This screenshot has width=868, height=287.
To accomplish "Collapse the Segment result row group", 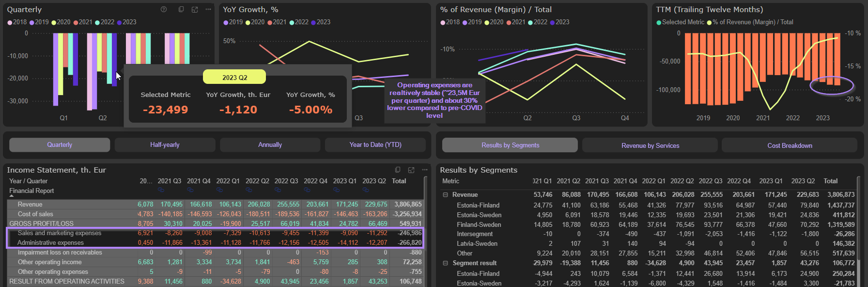I will (445, 263).
